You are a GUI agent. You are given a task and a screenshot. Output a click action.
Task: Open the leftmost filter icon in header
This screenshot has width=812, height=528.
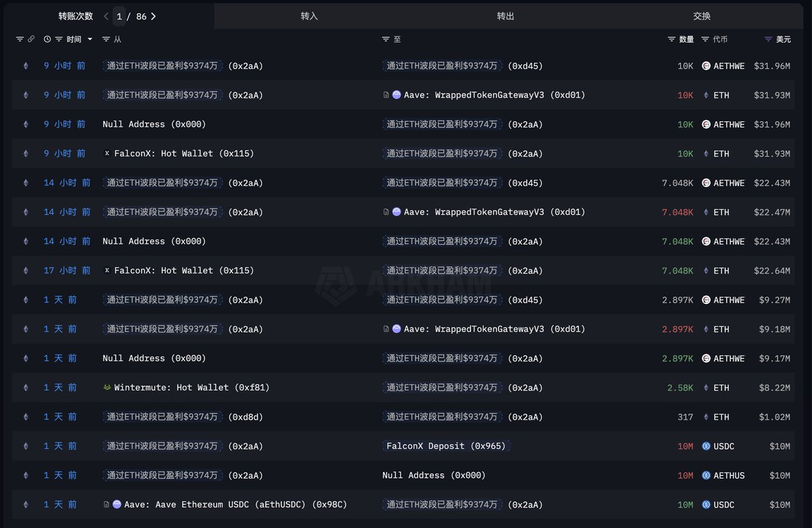(20, 39)
